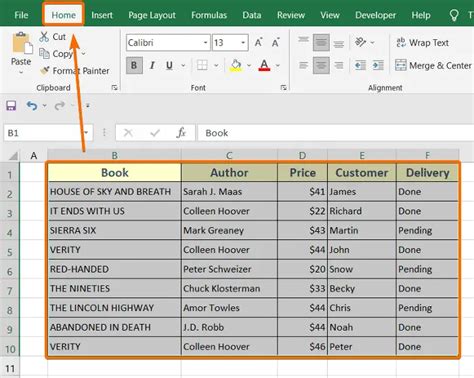This screenshot has height=378, width=474.
Task: Click the Orientation angled text icon
Action: point(360,42)
